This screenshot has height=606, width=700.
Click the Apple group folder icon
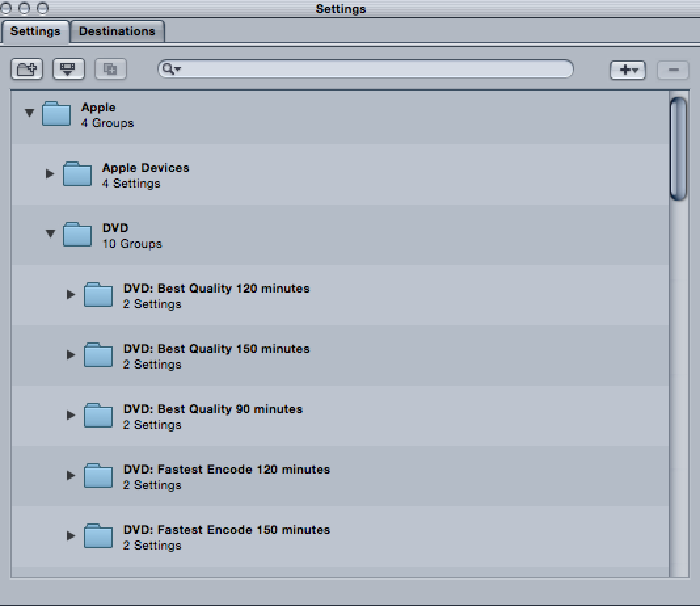coord(56,113)
